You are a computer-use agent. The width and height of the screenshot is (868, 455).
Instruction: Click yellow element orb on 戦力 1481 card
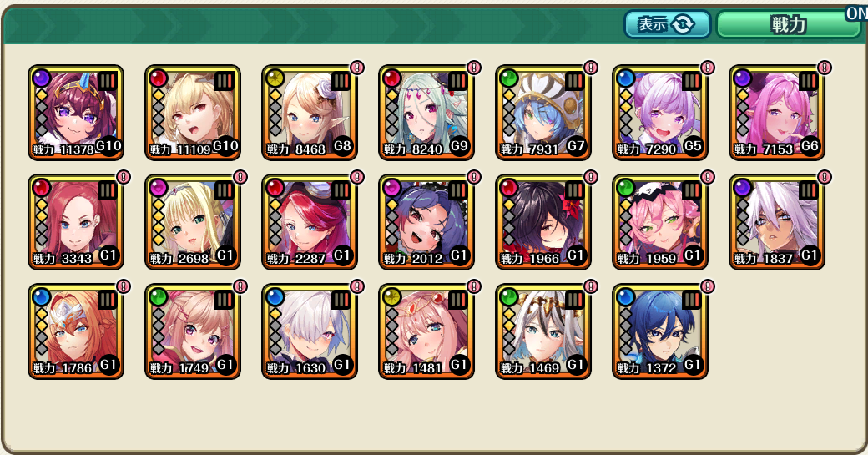[391, 297]
